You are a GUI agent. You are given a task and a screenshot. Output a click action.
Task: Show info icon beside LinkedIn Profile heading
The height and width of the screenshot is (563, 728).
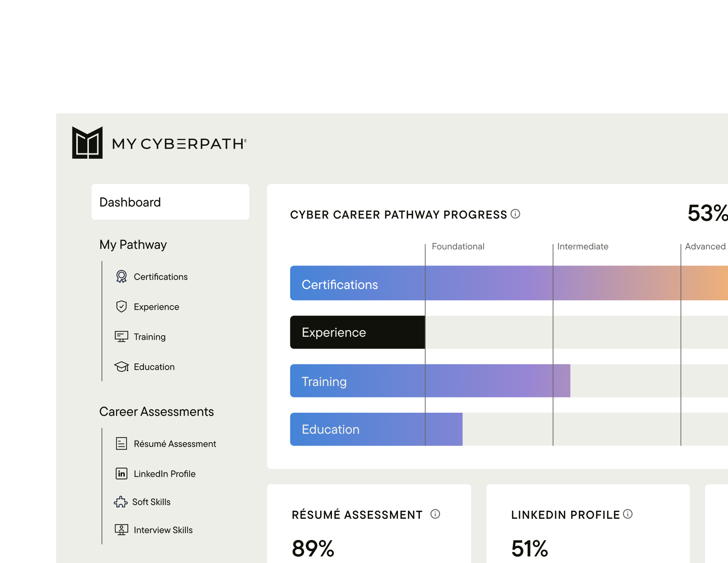click(x=628, y=514)
